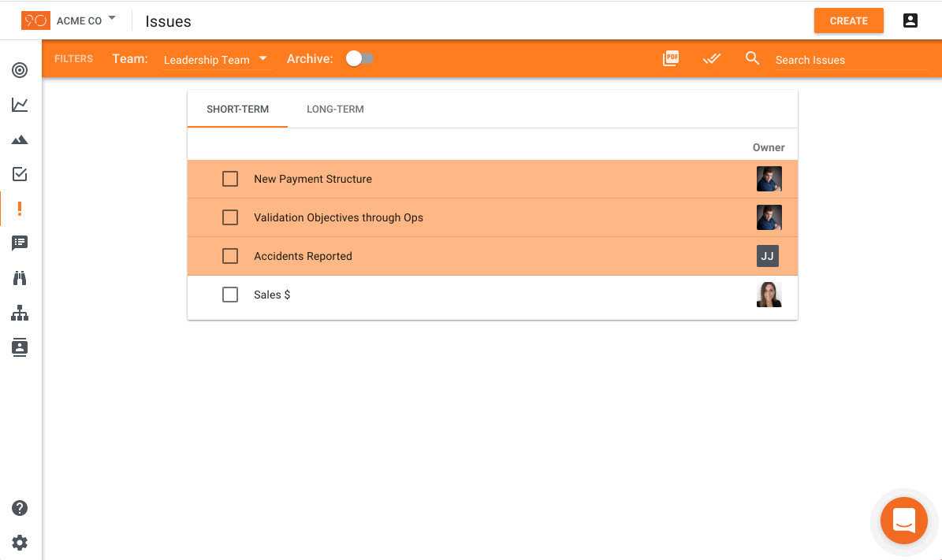Screen dimensions: 942x560
Task: Check the New Payment Structure checkbox
Action: coord(230,179)
